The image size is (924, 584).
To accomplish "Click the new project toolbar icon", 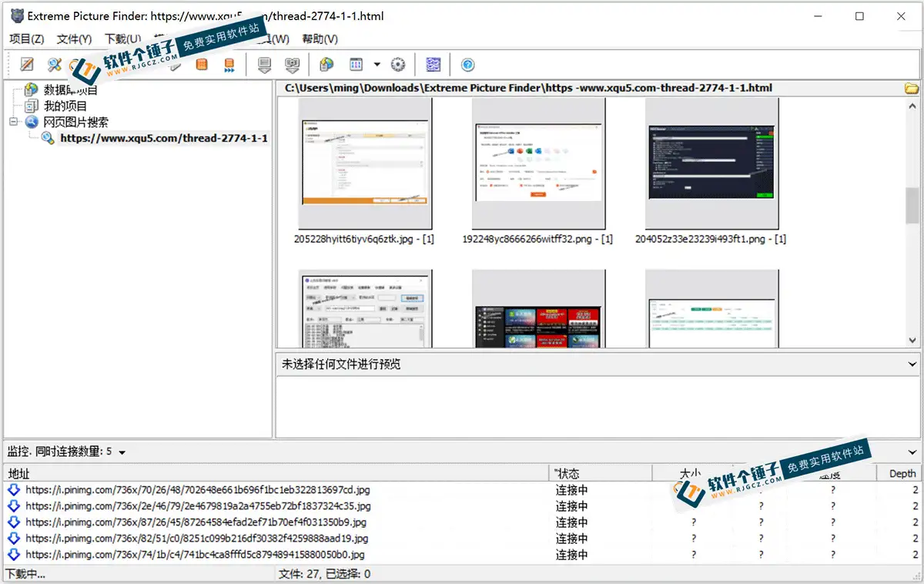I will click(x=27, y=65).
